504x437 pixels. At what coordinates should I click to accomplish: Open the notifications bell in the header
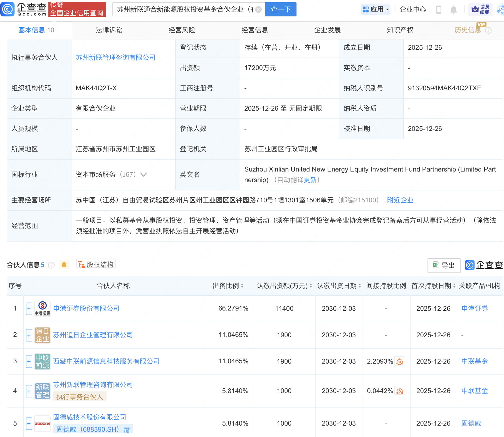(453, 10)
